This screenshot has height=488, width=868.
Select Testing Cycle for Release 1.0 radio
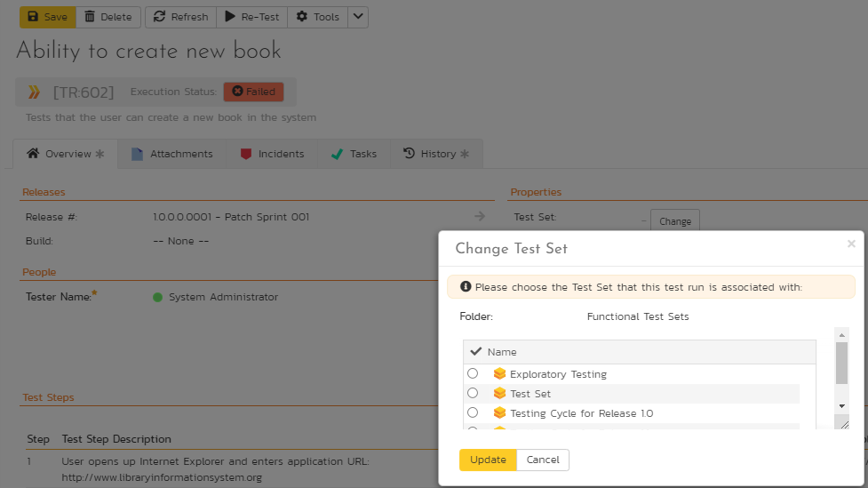pos(473,412)
